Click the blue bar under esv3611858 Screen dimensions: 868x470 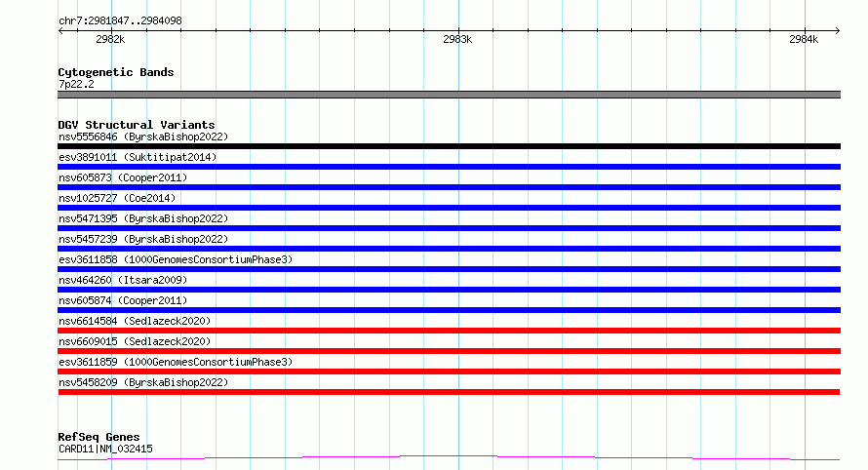[449, 269]
